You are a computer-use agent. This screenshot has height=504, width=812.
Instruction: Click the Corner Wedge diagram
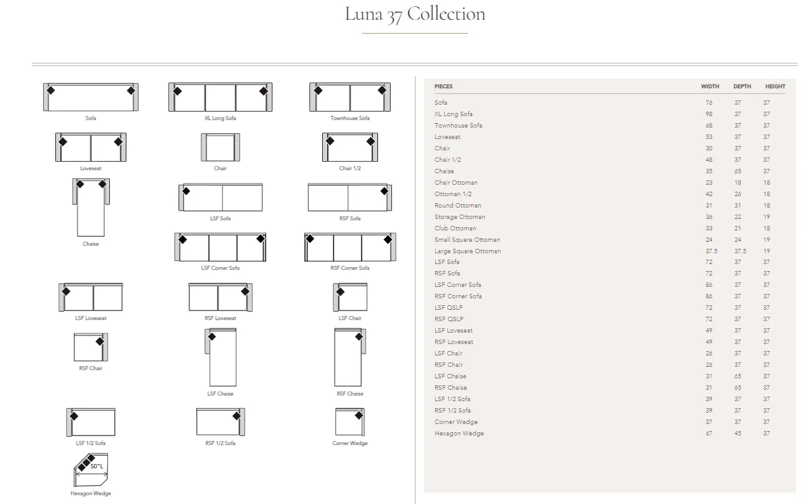[349, 422]
